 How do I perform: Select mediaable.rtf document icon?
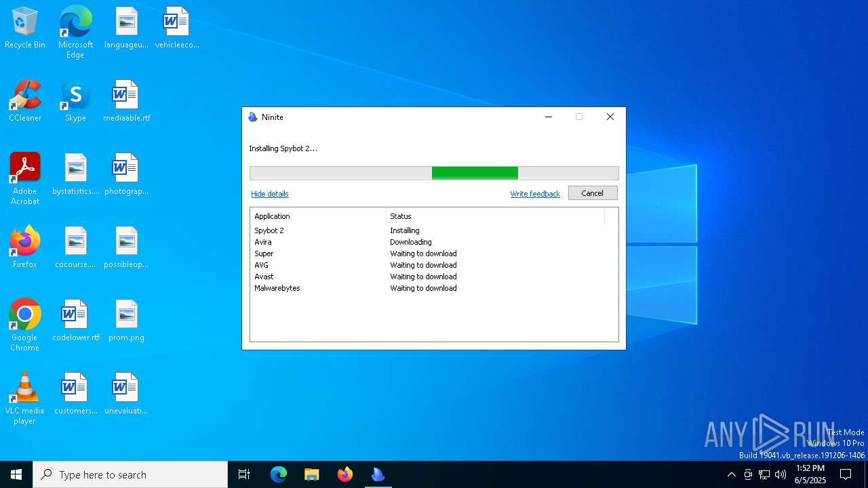pos(126,102)
